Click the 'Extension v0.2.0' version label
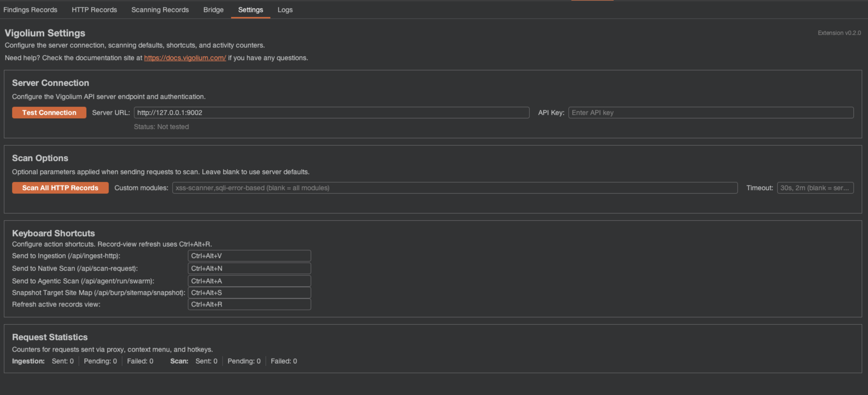This screenshot has width=868, height=395. [x=839, y=33]
